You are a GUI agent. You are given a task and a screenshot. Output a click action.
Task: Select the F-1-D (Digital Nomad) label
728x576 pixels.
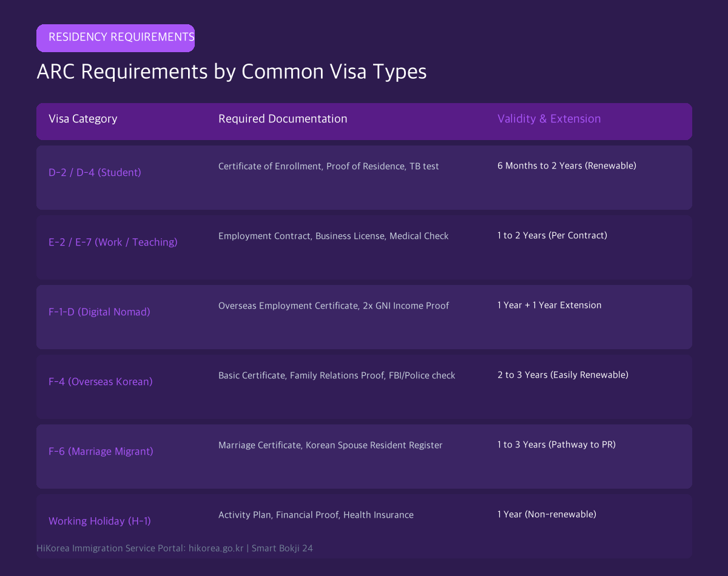[x=99, y=312]
